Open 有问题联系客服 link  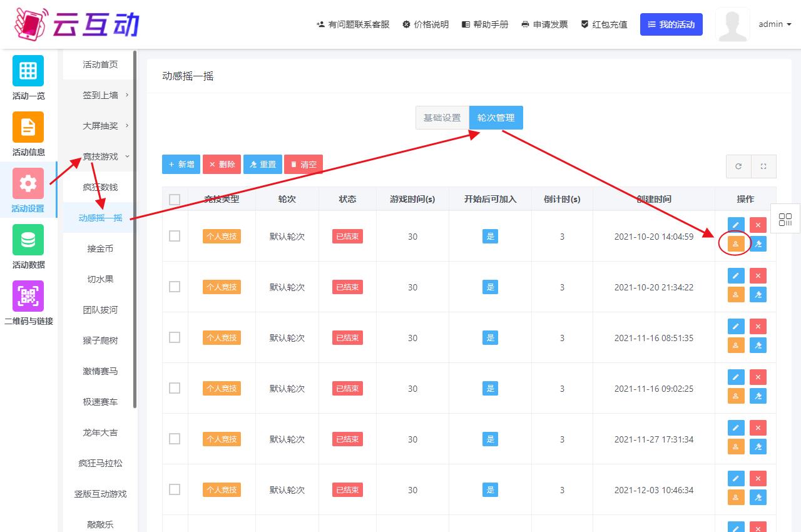pos(353,24)
